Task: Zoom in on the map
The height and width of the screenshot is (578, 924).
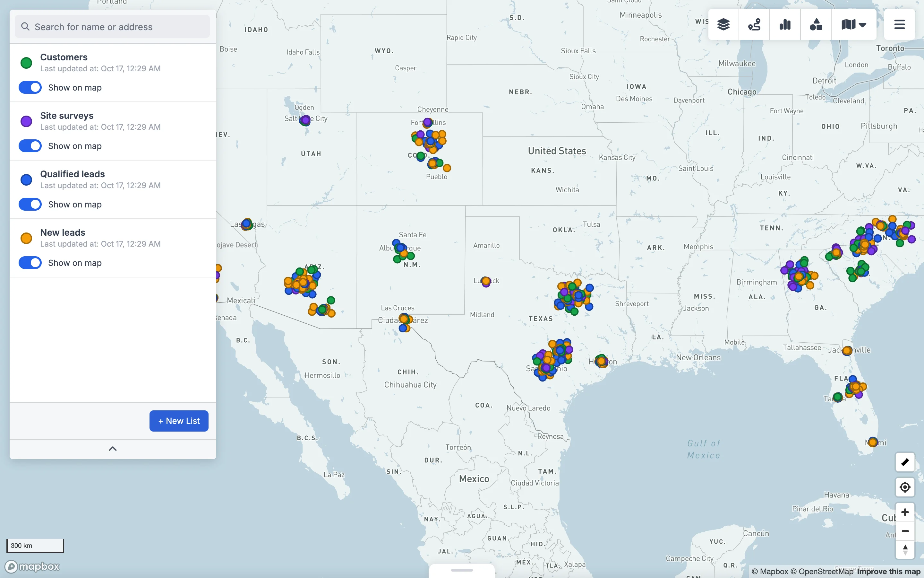Action: [x=905, y=512]
